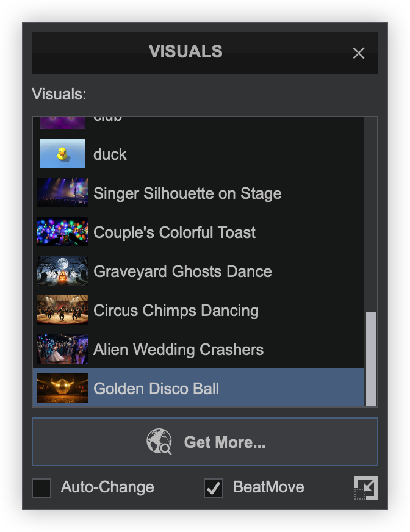Viewport: 410px width, 532px height.
Task: Open the Get More visuals button
Action: tap(205, 442)
